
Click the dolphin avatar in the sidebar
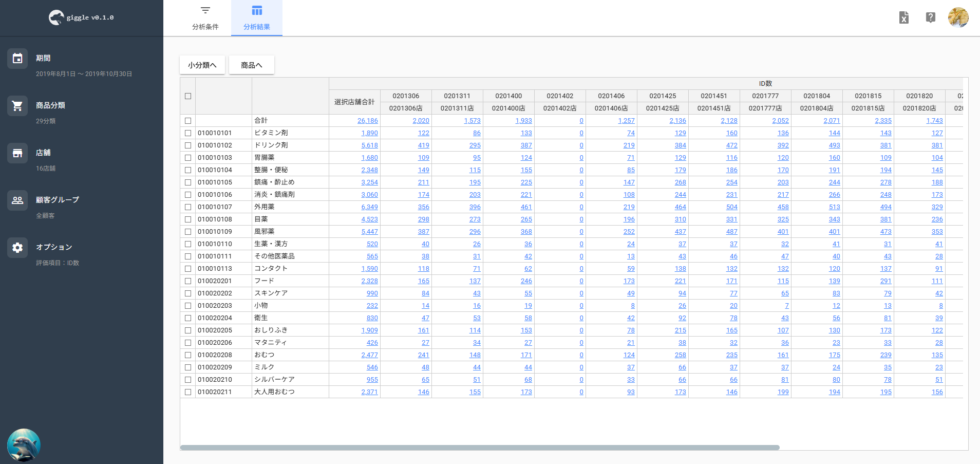point(24,445)
